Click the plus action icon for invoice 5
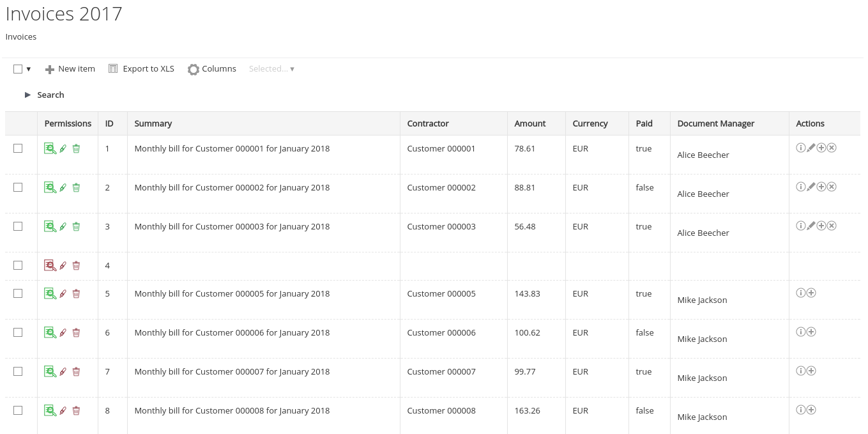868x434 pixels. coord(811,293)
